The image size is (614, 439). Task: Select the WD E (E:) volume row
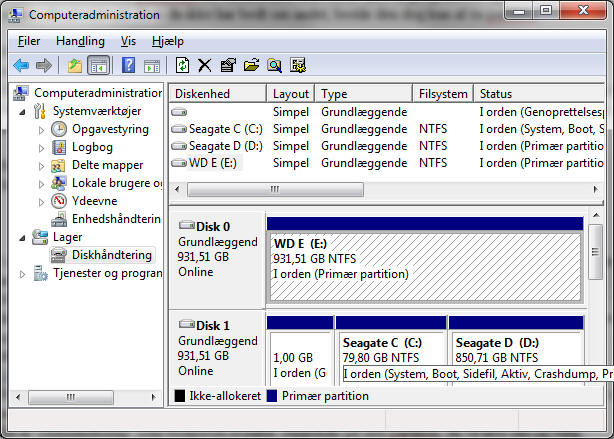tap(387, 163)
